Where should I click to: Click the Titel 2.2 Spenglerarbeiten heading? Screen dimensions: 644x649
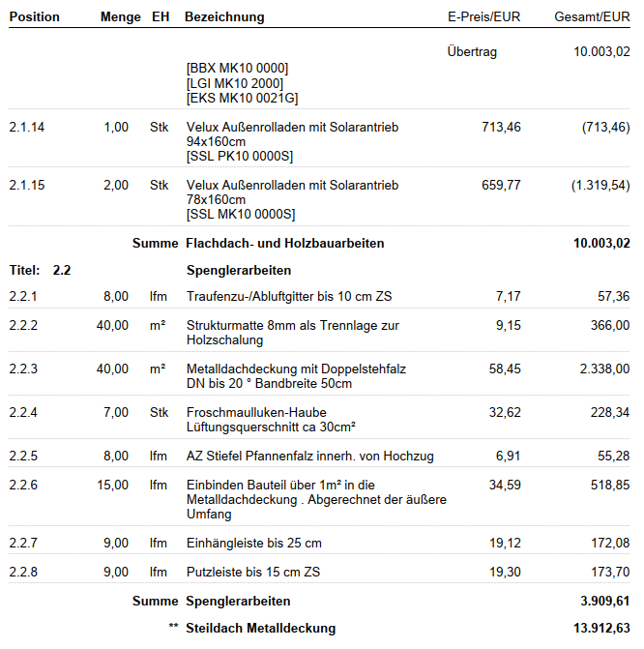pos(150,270)
